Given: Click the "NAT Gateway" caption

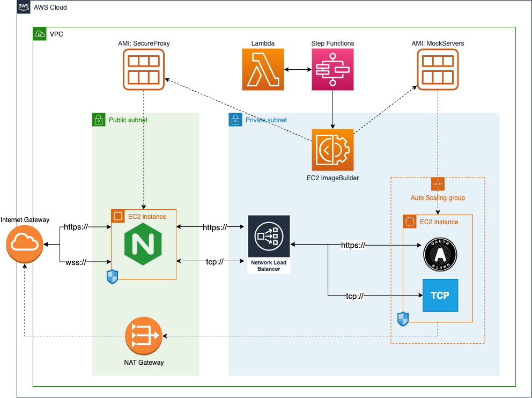Looking at the screenshot, I should pos(144,363).
